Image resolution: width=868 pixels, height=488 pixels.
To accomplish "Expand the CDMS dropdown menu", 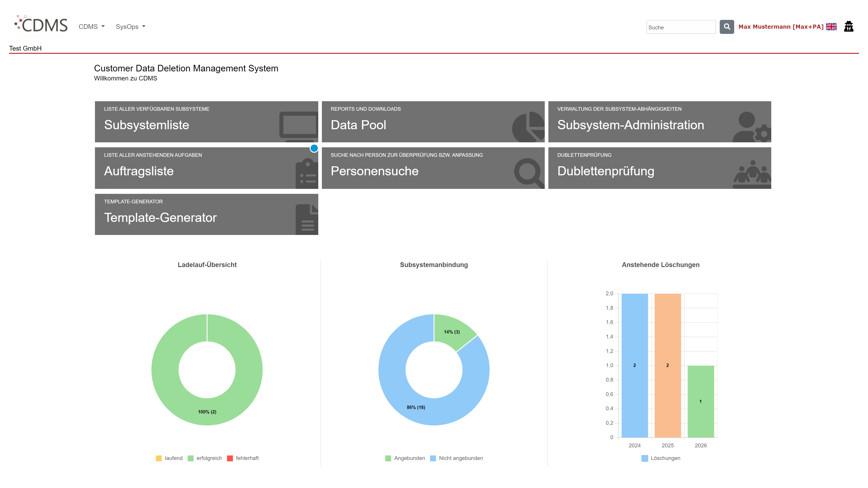I will pos(92,27).
